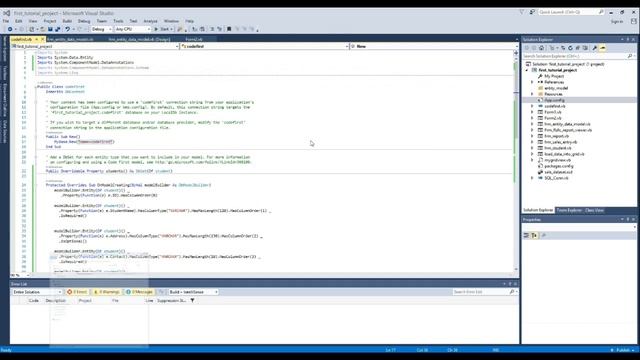
Task: Open the codefirst class navigation dropdown
Action: point(264,47)
